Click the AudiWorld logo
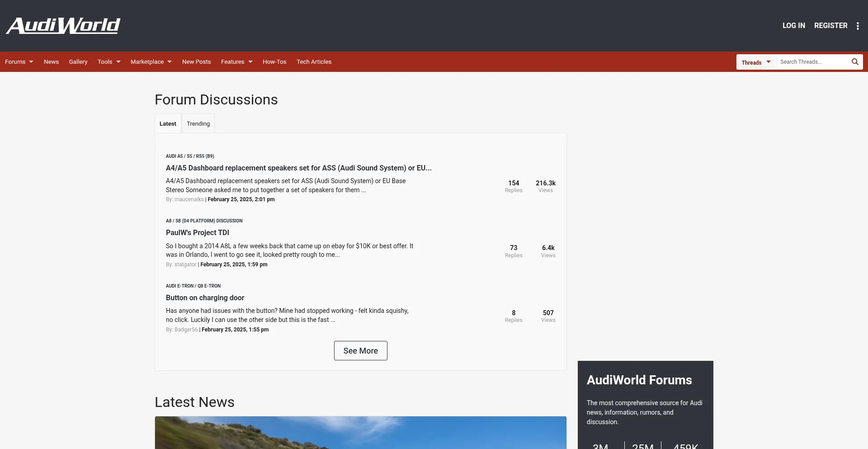Viewport: 868px width, 449px height. (63, 26)
